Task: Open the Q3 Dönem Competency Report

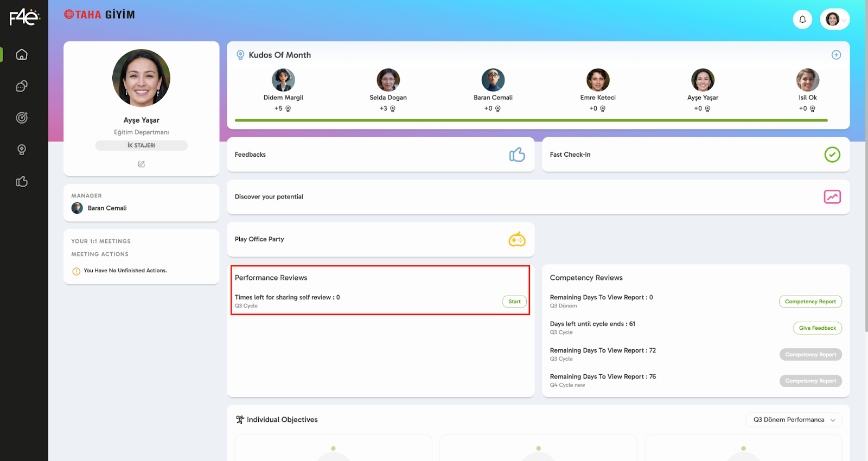Action: coord(810,302)
